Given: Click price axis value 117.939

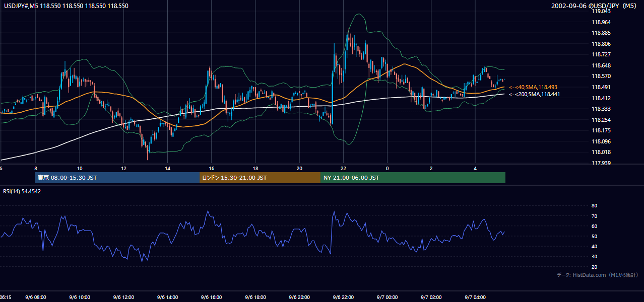Looking at the screenshot, I should (x=601, y=163).
